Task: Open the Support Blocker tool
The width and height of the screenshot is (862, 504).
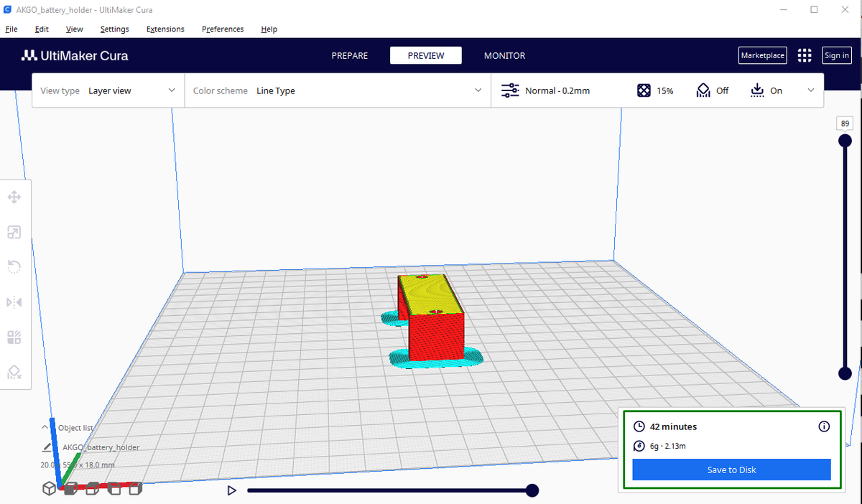Action: [x=14, y=372]
